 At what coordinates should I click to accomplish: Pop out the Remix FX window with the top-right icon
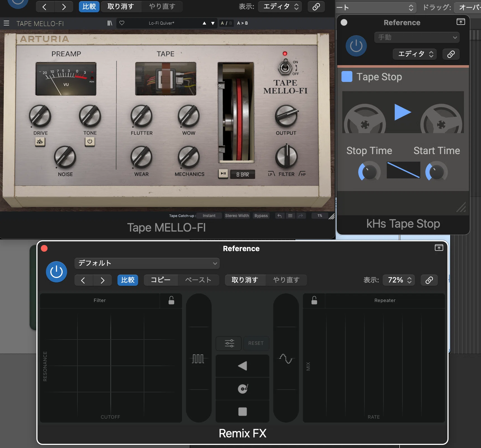(x=439, y=247)
